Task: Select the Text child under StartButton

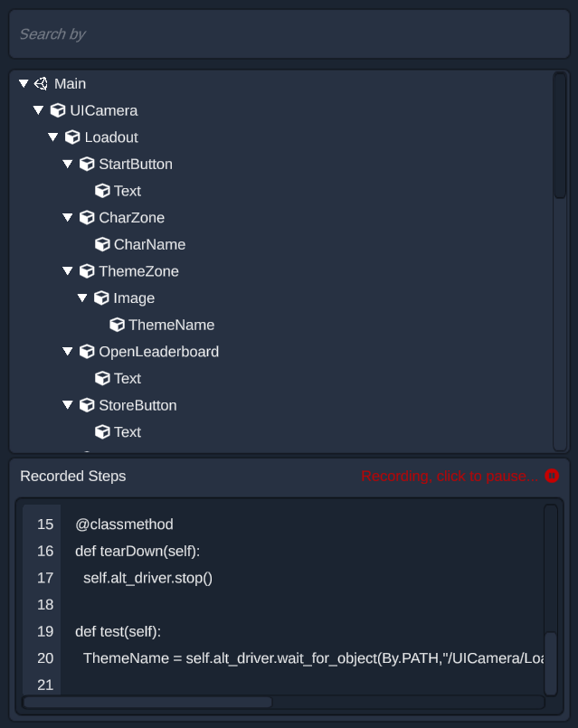Action: click(x=128, y=191)
